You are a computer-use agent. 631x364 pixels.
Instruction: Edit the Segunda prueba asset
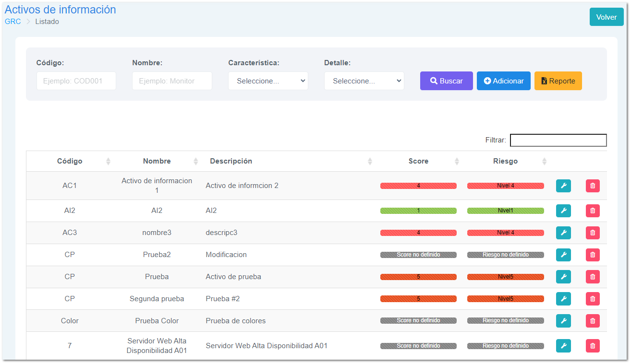point(563,299)
